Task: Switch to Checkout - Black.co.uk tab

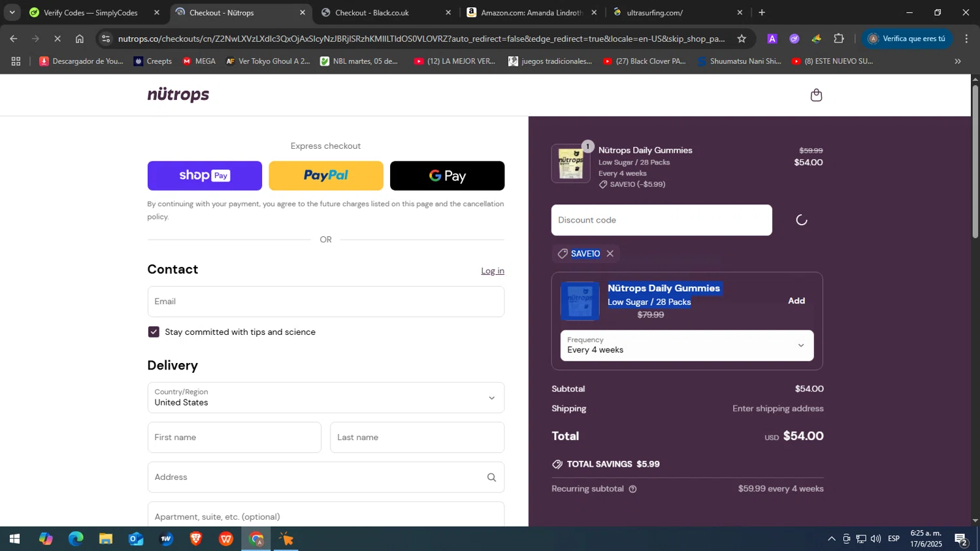Action: [x=385, y=12]
